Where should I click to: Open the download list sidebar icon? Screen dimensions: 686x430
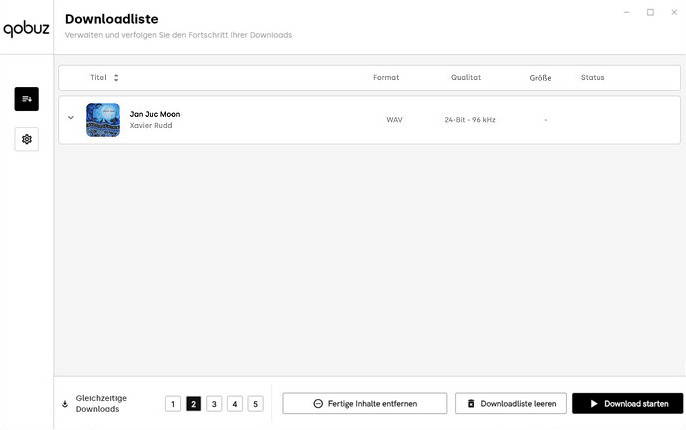tap(26, 99)
